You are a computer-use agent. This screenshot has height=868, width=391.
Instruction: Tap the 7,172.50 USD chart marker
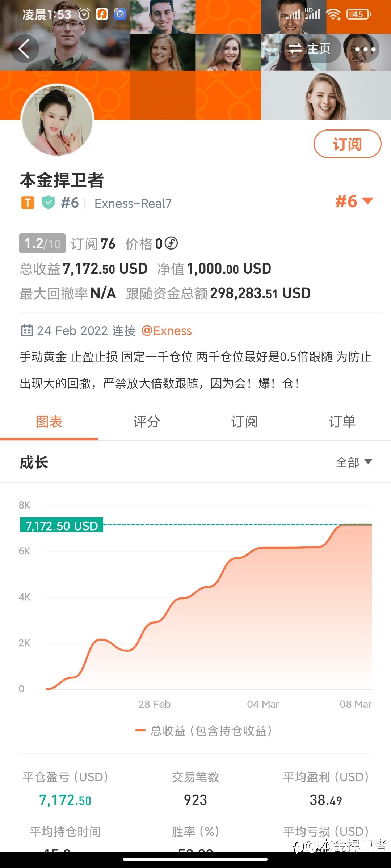[62, 525]
